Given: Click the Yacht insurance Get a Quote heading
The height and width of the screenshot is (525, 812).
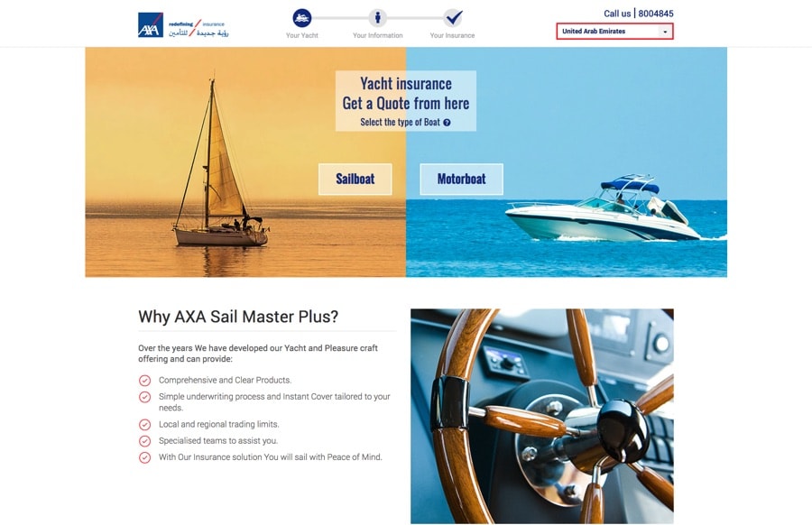Looking at the screenshot, I should tap(406, 94).
